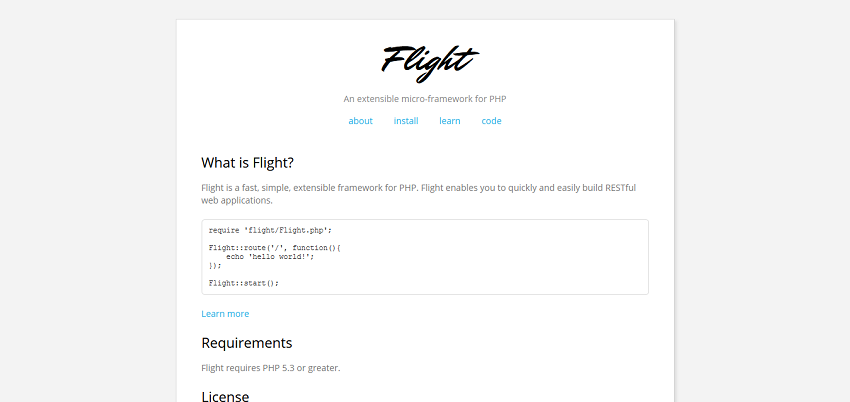
Task: Click the Requirements heading
Action: (247, 343)
